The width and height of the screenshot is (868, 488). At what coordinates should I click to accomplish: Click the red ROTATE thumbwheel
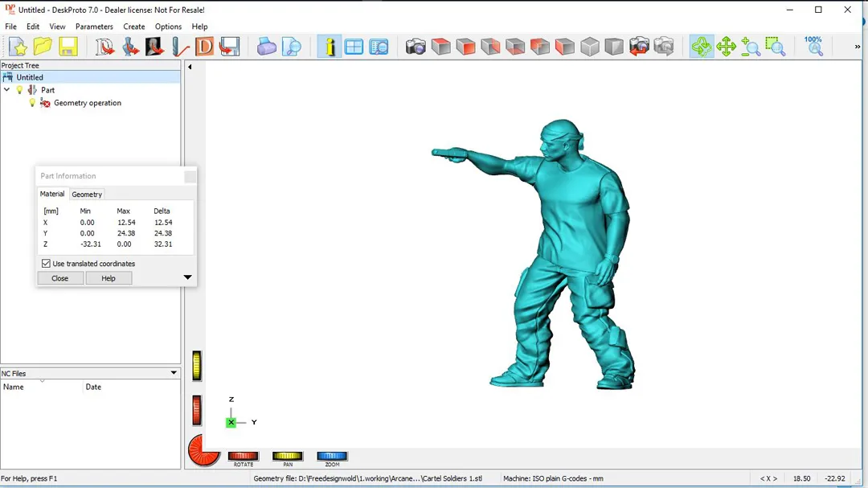pyautogui.click(x=243, y=456)
